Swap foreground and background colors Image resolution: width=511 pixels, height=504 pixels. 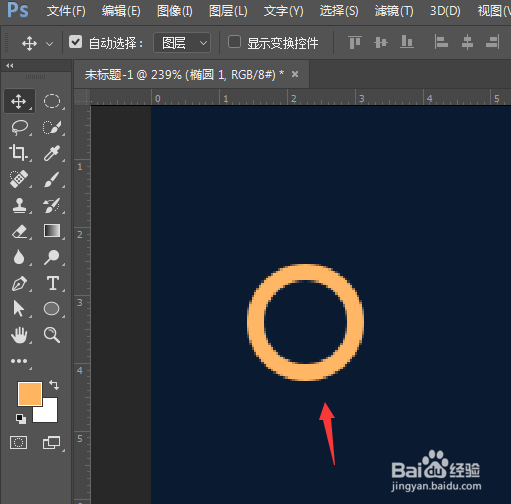(54, 385)
